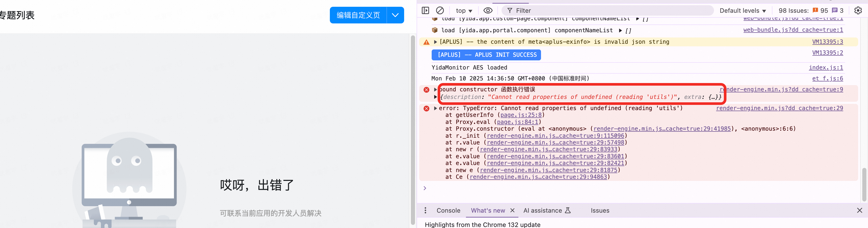
Task: Open the 3 messages blue badge
Action: click(838, 10)
